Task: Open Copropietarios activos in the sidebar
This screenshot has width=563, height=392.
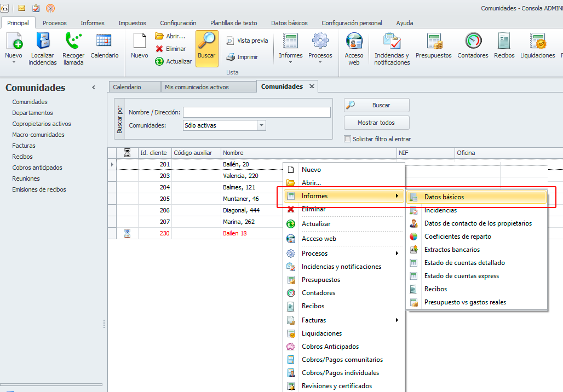Action: [x=42, y=124]
